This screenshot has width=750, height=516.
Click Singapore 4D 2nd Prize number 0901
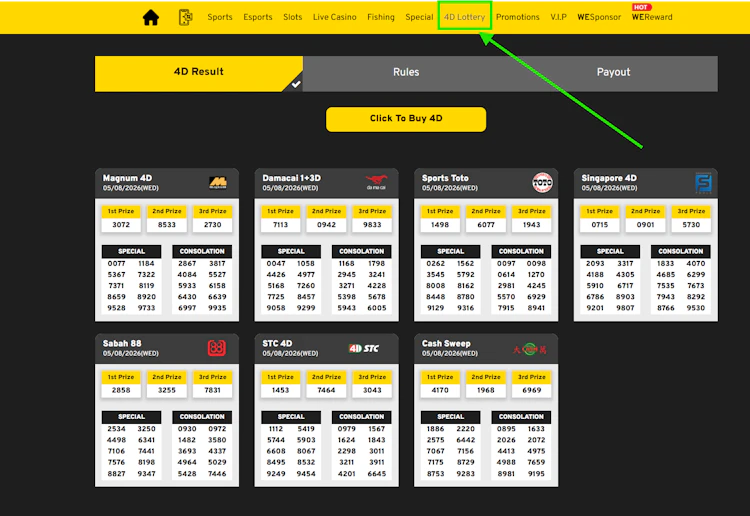(645, 225)
